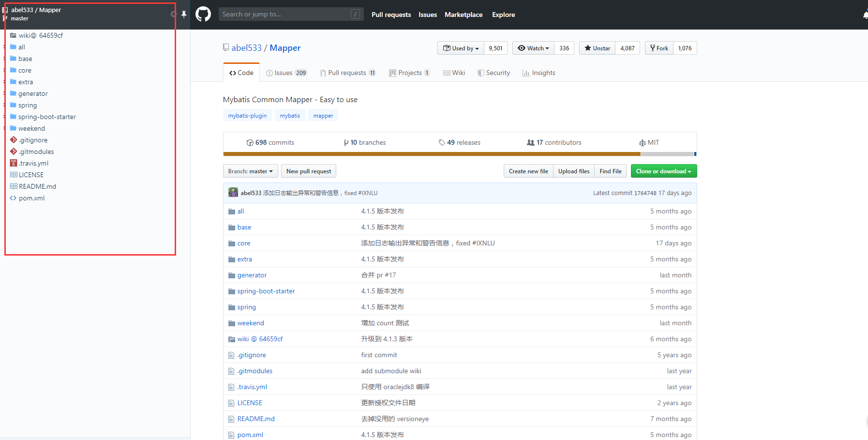Click the folder icon beside 'extra' in file list
This screenshot has width=868, height=440.
pyautogui.click(x=231, y=259)
